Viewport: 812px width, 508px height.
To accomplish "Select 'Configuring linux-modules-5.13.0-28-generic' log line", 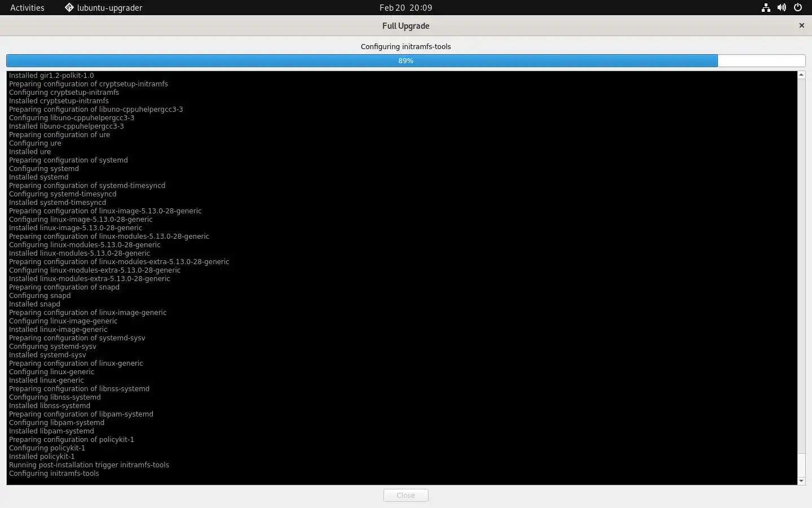I will (x=85, y=244).
